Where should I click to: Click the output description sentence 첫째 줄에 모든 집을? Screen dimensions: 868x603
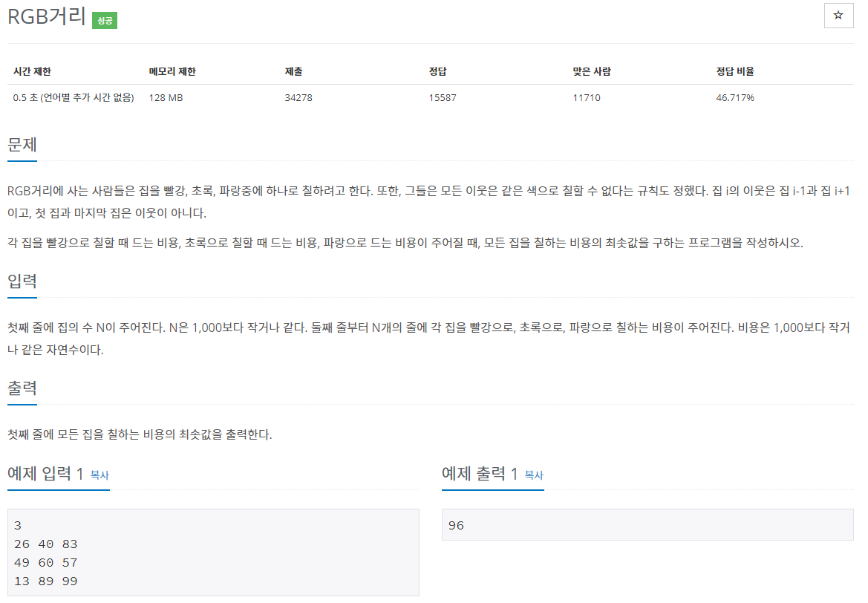click(140, 434)
